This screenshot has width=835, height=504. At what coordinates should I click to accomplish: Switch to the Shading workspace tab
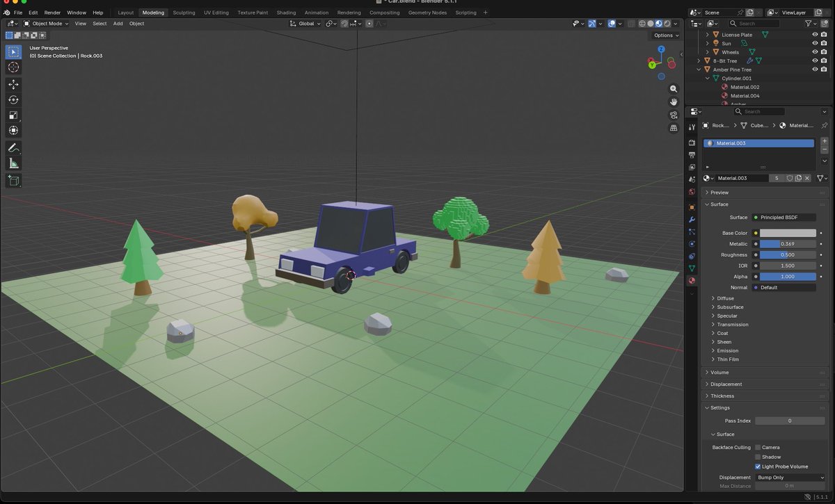click(x=286, y=13)
